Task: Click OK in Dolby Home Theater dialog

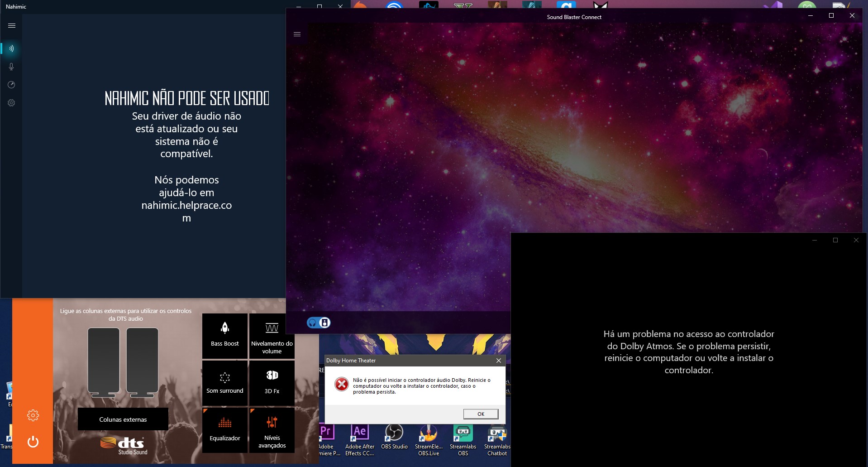Action: click(481, 414)
